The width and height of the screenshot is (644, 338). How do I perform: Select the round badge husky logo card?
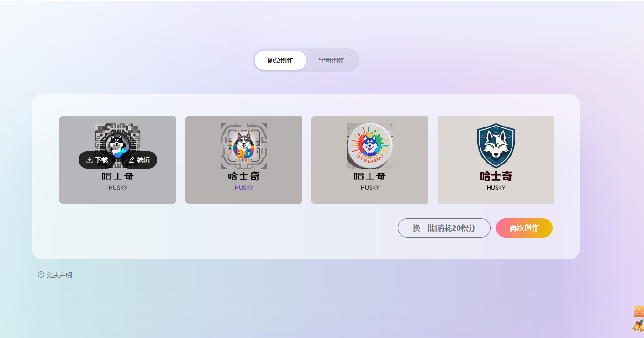pos(370,160)
